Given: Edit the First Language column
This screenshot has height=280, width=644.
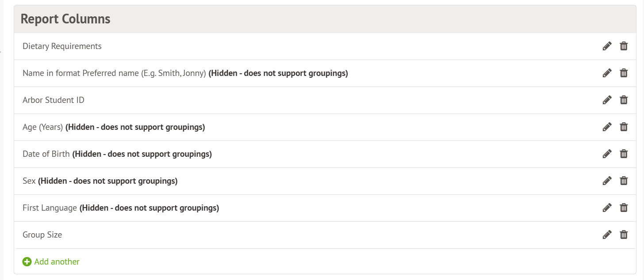Looking at the screenshot, I should [607, 208].
